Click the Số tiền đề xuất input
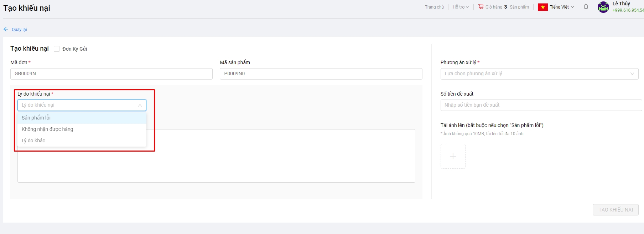The width and height of the screenshot is (644, 234). 541,105
